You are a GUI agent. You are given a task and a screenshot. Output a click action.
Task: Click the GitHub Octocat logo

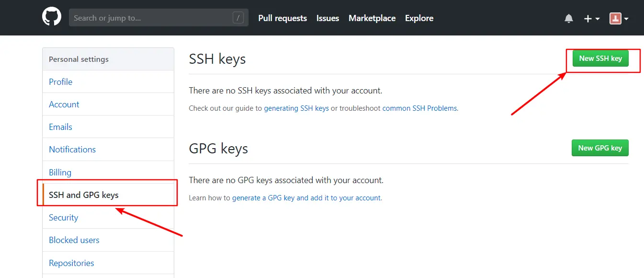click(52, 18)
